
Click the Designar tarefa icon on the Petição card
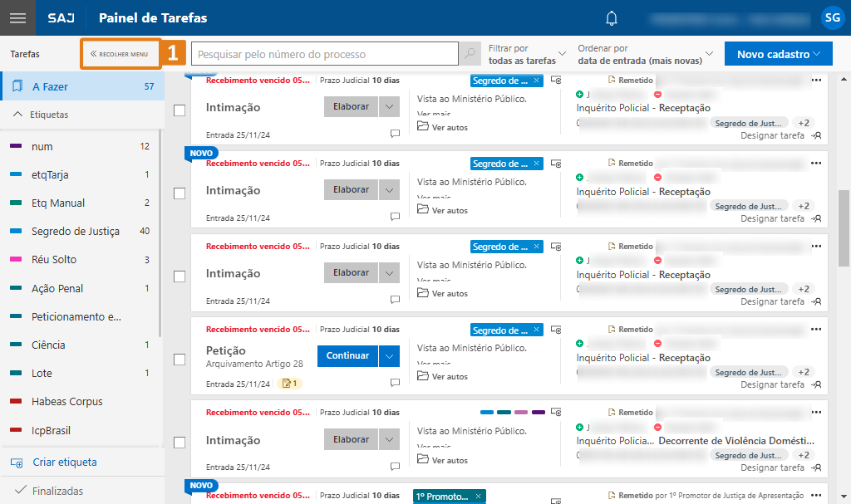coord(815,384)
